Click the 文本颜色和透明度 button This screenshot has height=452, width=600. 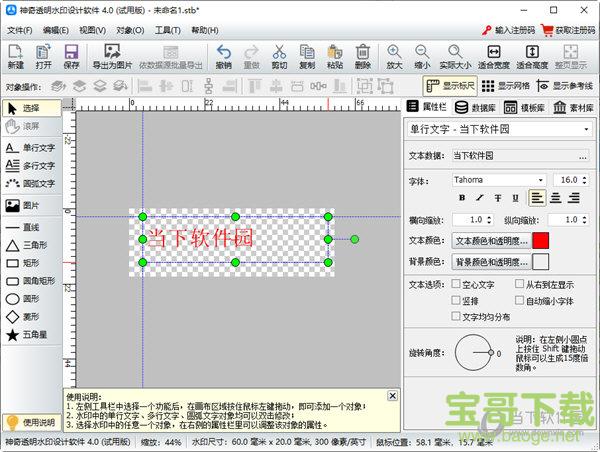pyautogui.click(x=489, y=240)
